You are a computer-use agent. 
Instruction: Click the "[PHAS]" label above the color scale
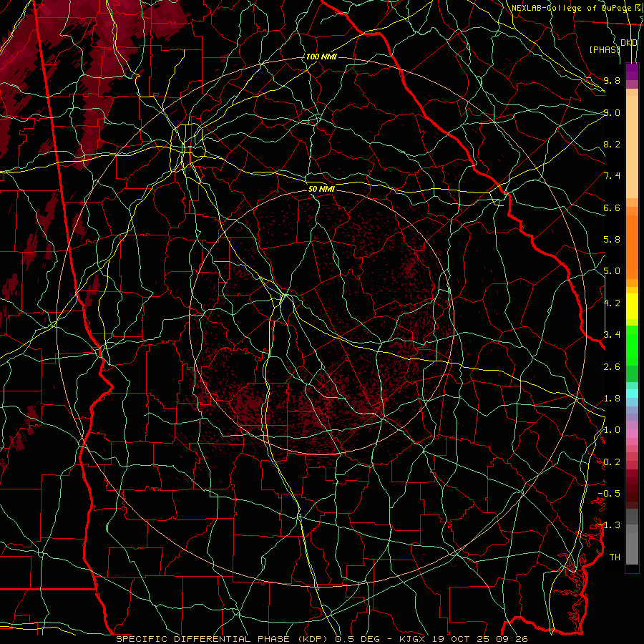[x=605, y=49]
